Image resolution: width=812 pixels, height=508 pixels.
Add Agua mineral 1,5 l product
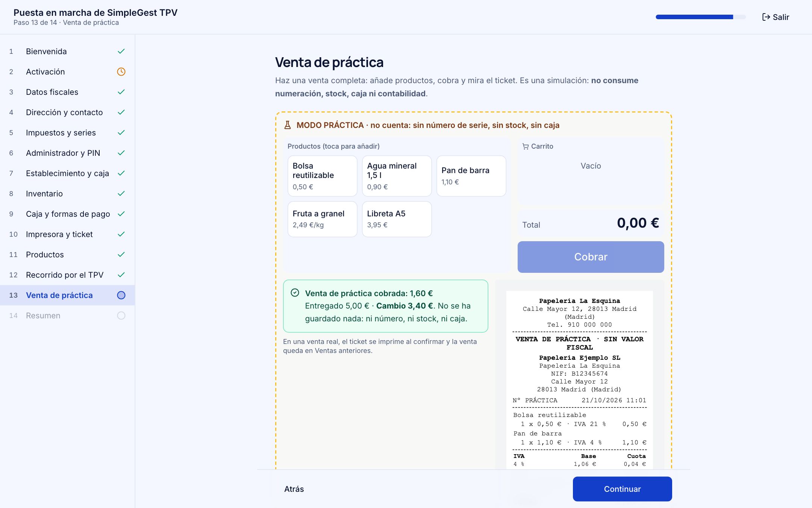point(397,176)
